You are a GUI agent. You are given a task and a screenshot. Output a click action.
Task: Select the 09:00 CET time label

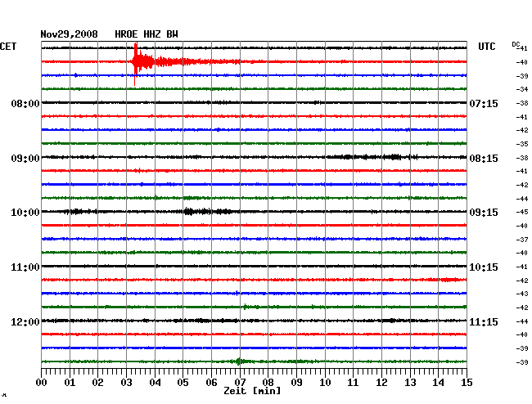point(25,159)
